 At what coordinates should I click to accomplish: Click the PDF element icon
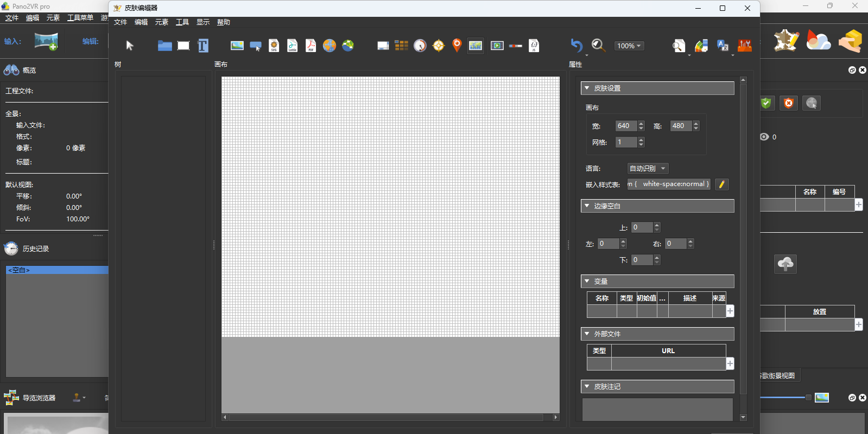pyautogui.click(x=311, y=46)
